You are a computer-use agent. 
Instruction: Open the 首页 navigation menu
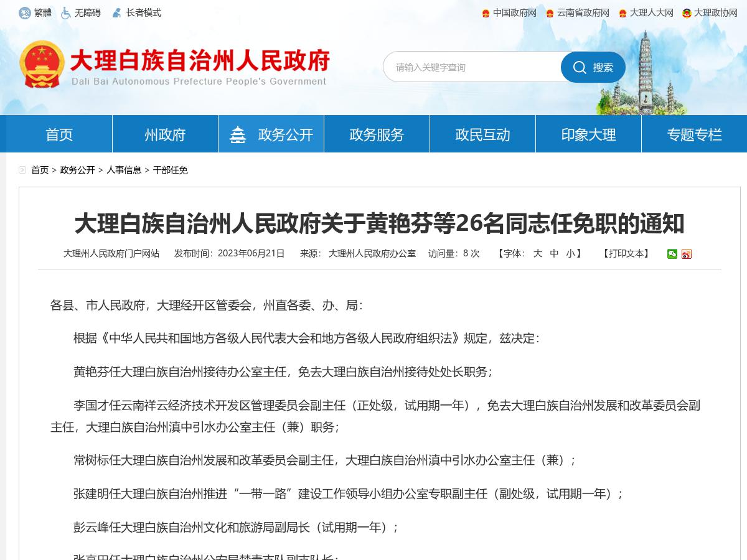point(59,133)
